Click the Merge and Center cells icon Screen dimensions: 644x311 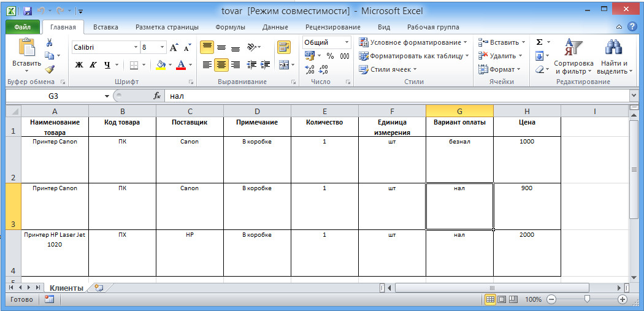[284, 64]
